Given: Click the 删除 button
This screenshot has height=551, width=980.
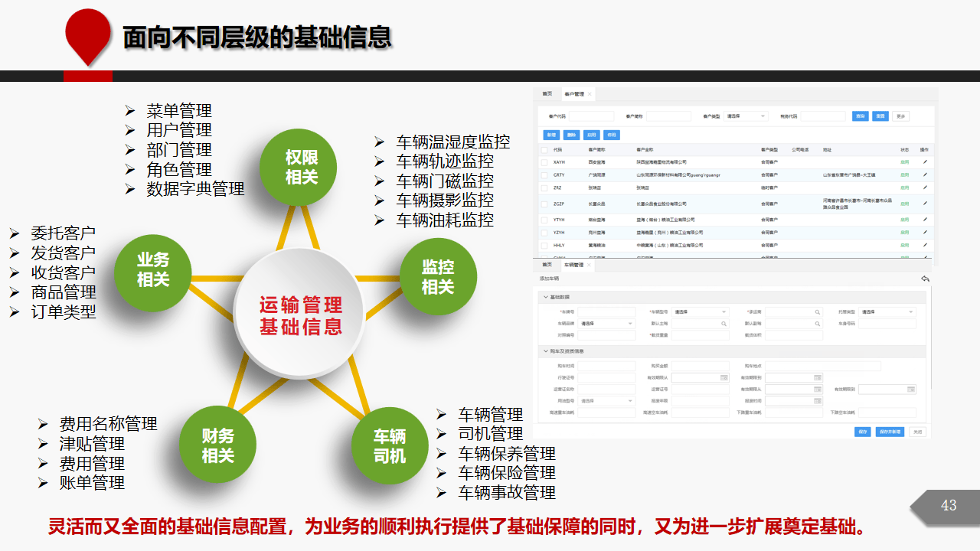Looking at the screenshot, I should 571,135.
